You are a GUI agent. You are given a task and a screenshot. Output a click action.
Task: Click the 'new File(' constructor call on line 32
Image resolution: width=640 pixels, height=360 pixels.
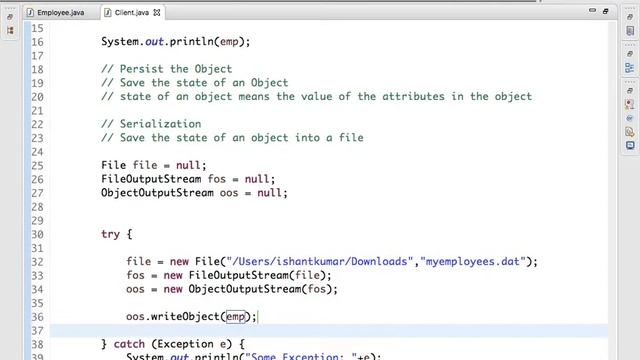tap(198, 262)
